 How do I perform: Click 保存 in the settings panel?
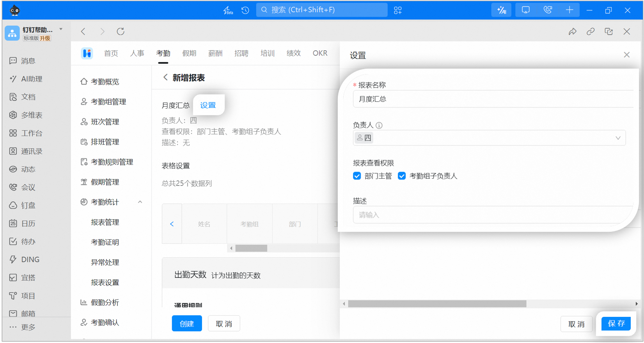coord(616,323)
